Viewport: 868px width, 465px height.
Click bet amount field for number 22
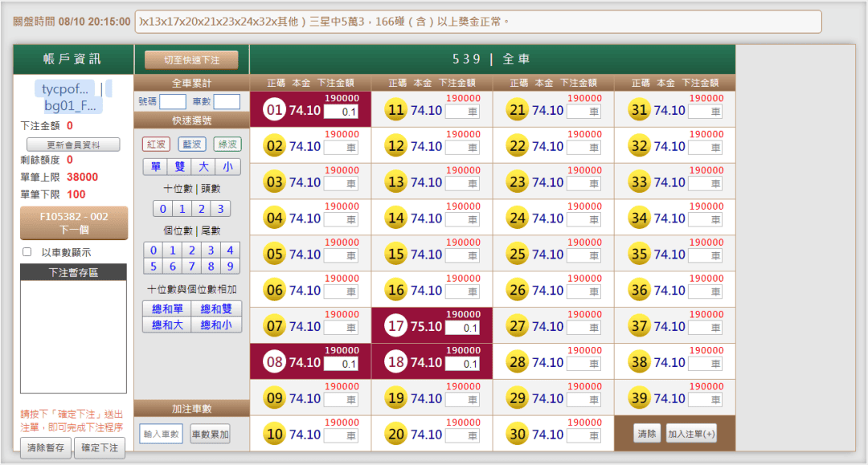click(x=583, y=148)
